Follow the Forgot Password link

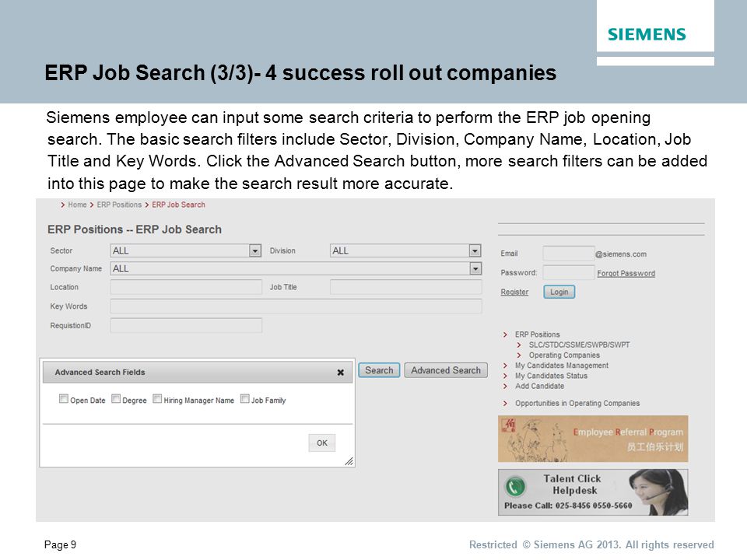(626, 273)
